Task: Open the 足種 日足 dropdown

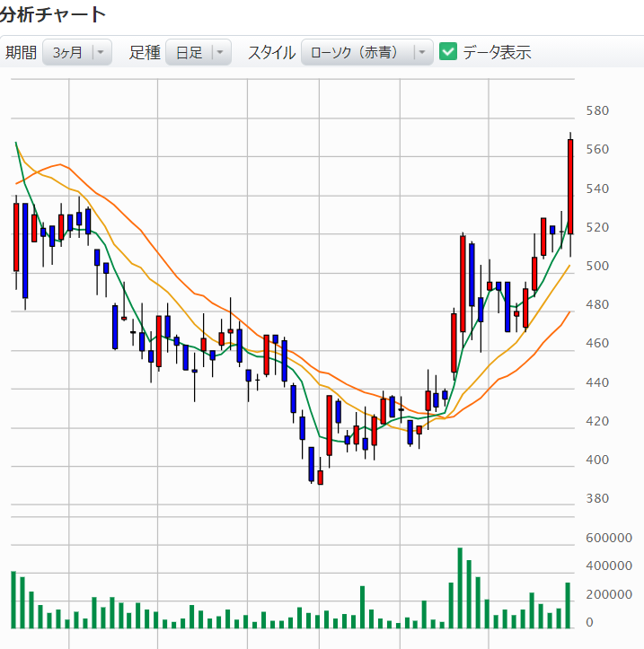Action: coord(198,53)
